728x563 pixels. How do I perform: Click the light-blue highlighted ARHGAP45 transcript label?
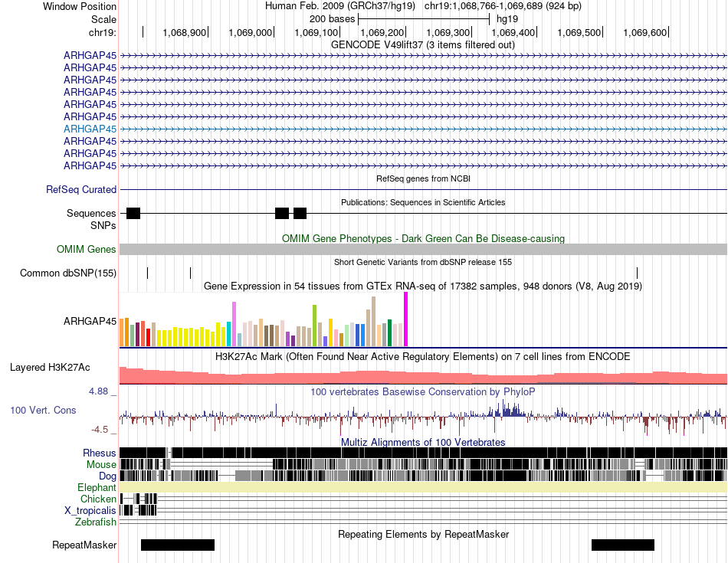click(x=90, y=129)
